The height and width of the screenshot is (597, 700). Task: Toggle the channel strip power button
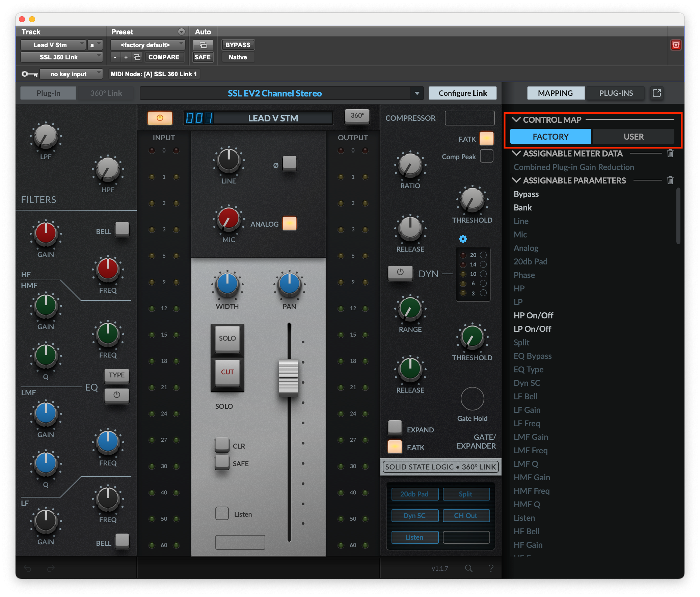pyautogui.click(x=160, y=118)
